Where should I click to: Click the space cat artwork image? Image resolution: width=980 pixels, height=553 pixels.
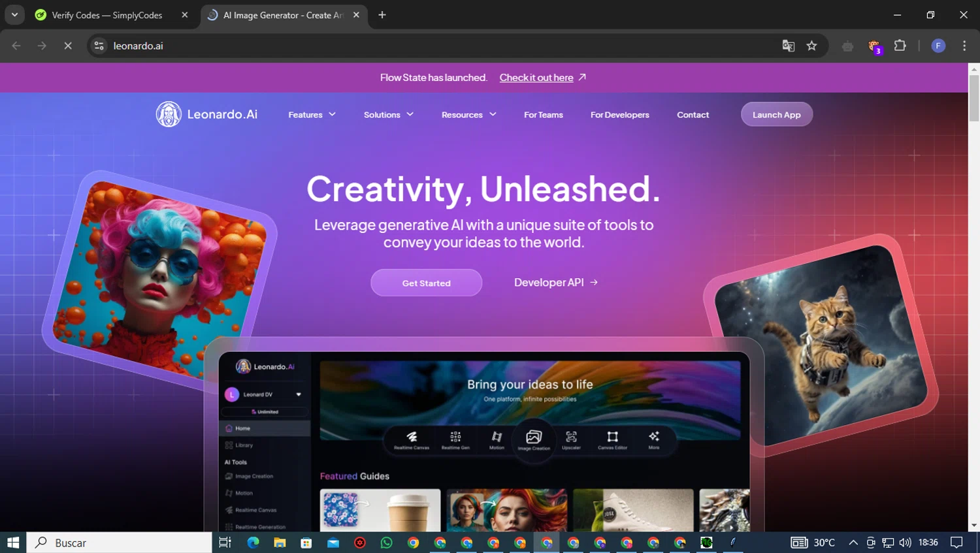click(x=821, y=346)
